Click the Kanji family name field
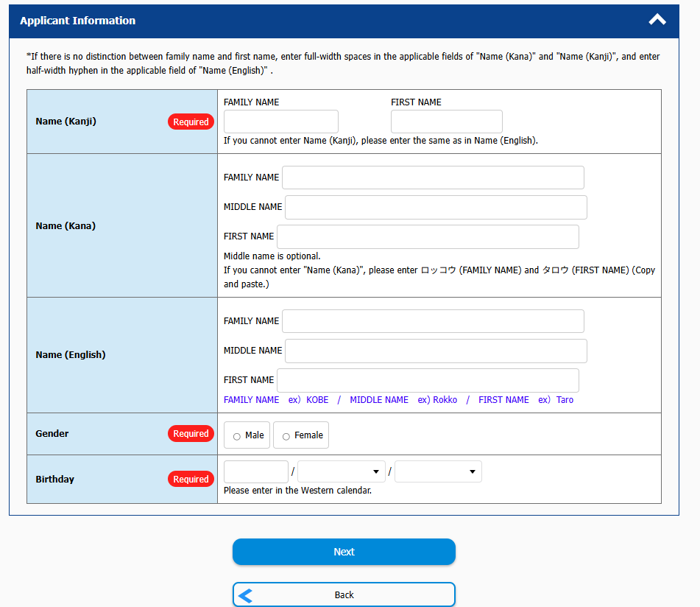The image size is (700, 607). 280,122
